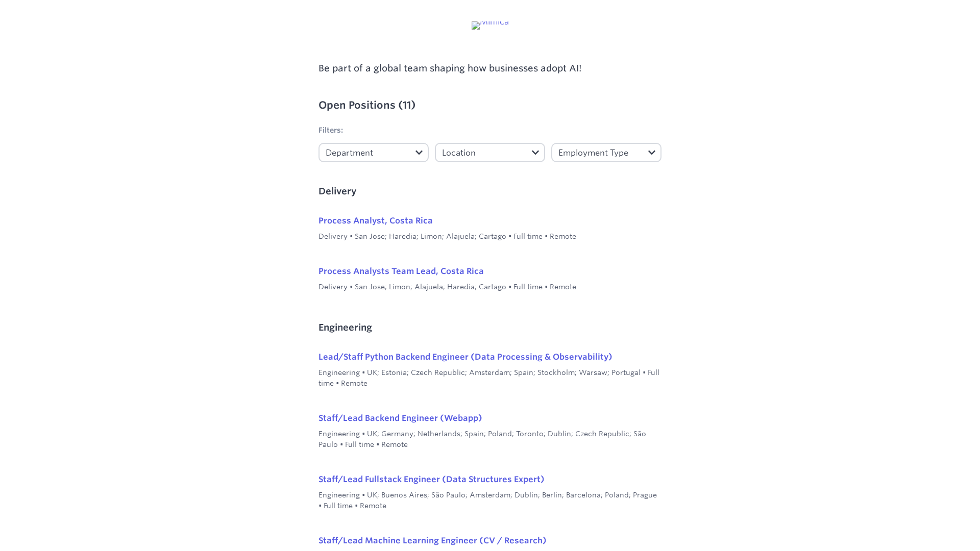View Staff/Lead Machine Learning Engineer job
This screenshot has width=980, height=551.
coord(432,540)
